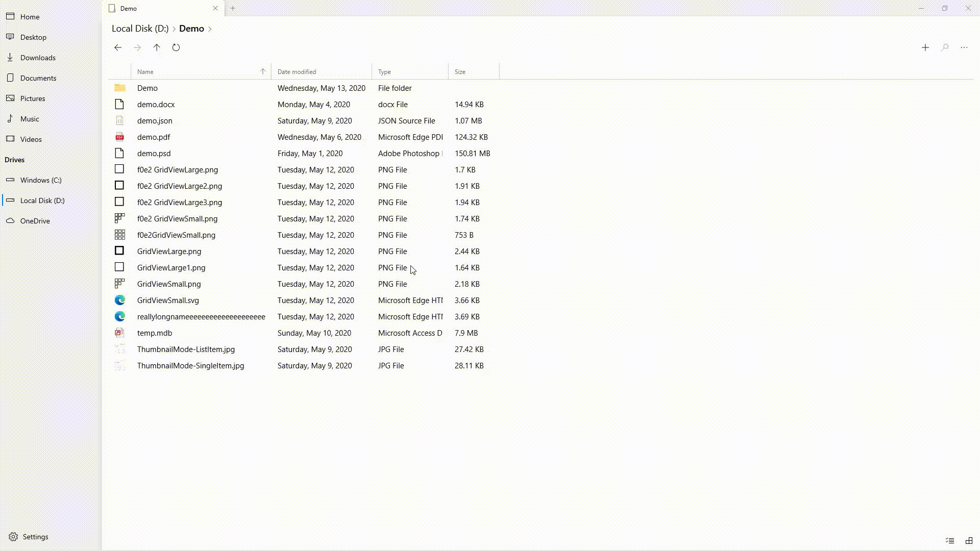Switch to details list view layout
Screen dimensions: 980x551
950,541
